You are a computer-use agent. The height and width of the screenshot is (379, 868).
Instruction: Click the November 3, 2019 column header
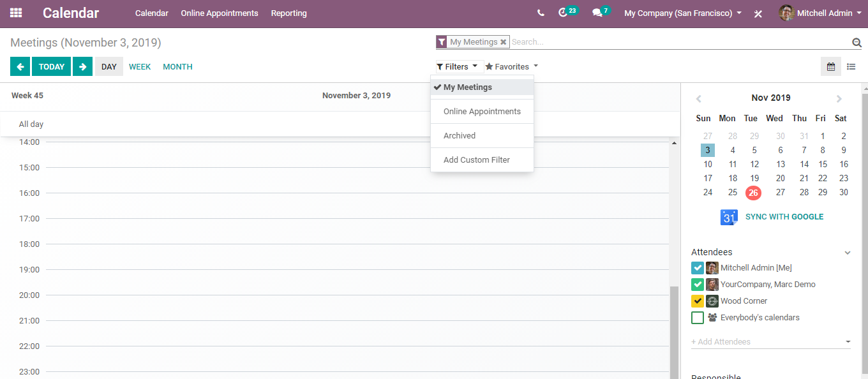(356, 96)
